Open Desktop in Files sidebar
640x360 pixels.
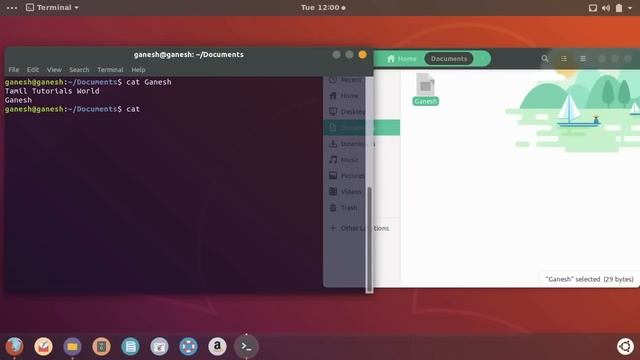click(x=347, y=111)
